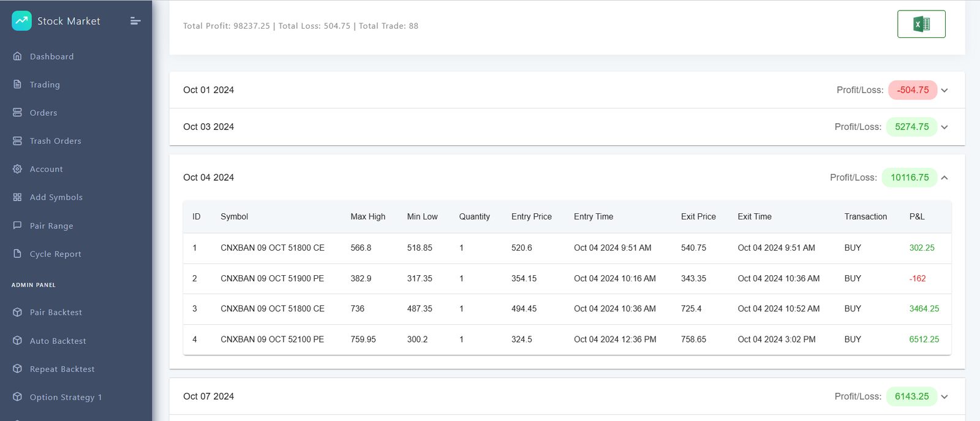Click the Oct 07 2024 row title
The image size is (980, 421).
point(208,396)
